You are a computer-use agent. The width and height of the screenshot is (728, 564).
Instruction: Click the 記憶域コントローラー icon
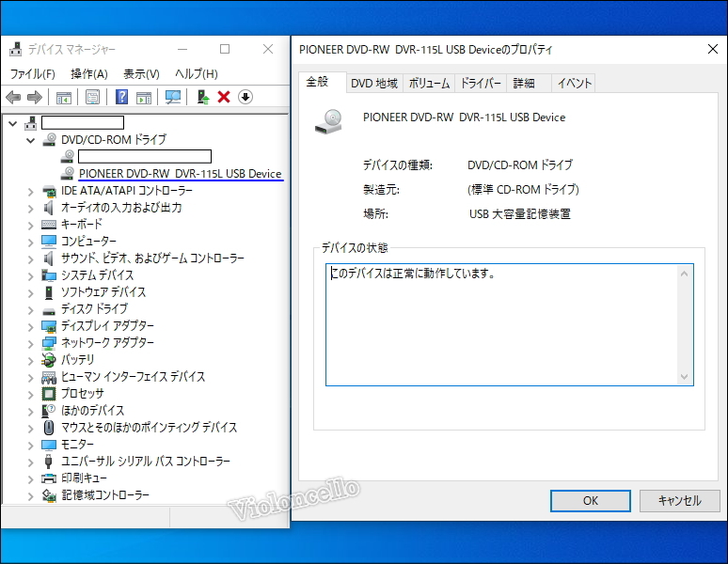click(49, 495)
